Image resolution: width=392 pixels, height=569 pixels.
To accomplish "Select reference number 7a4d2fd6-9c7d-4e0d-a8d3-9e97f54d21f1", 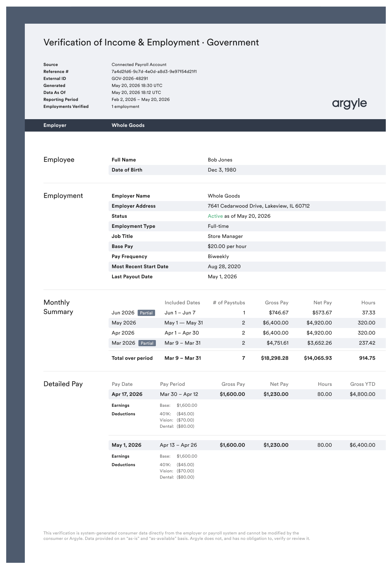I will pos(154,71).
